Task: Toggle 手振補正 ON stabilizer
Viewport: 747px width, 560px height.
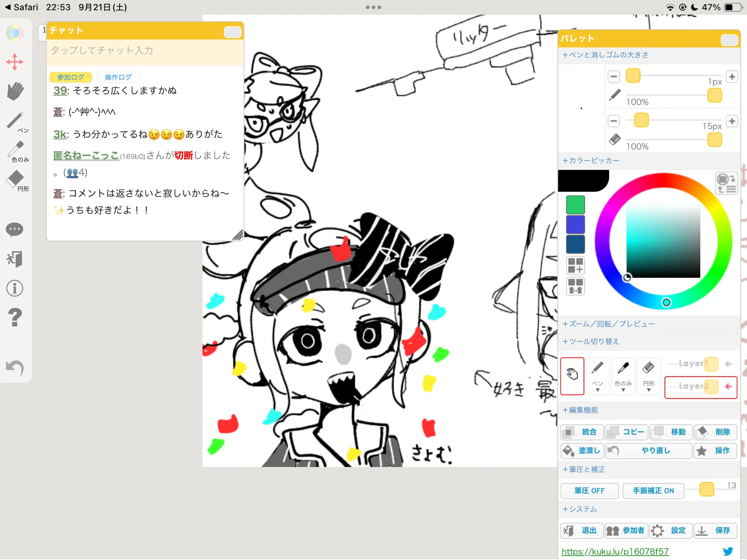Action: (x=653, y=490)
